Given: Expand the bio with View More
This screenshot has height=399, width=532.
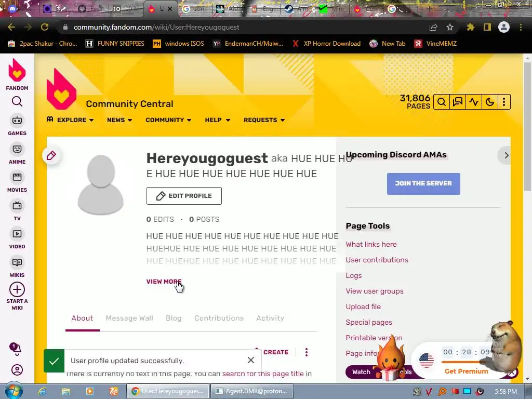Looking at the screenshot, I should point(164,282).
